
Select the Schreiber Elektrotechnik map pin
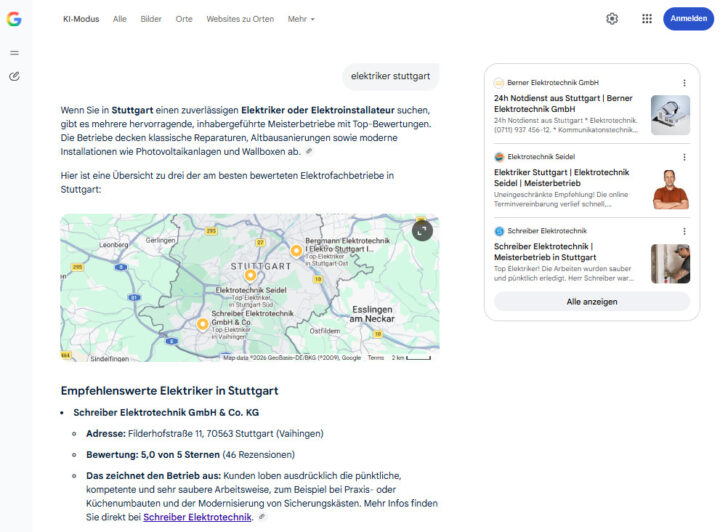(202, 324)
